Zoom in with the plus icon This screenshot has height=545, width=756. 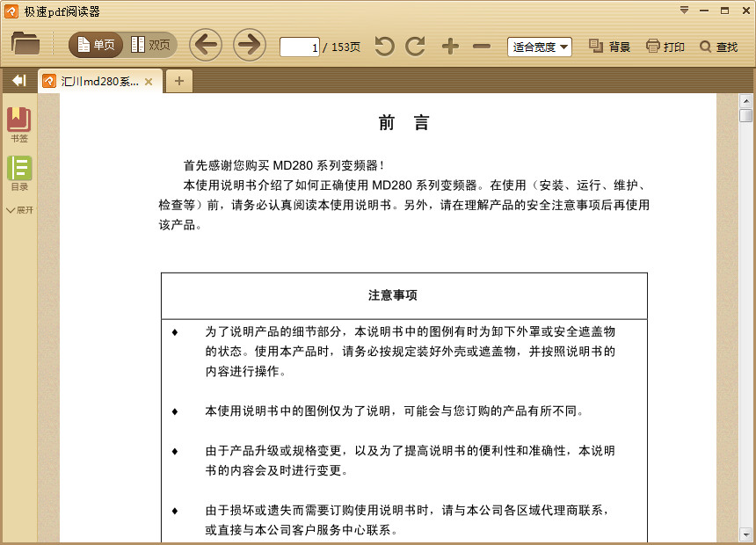click(450, 47)
